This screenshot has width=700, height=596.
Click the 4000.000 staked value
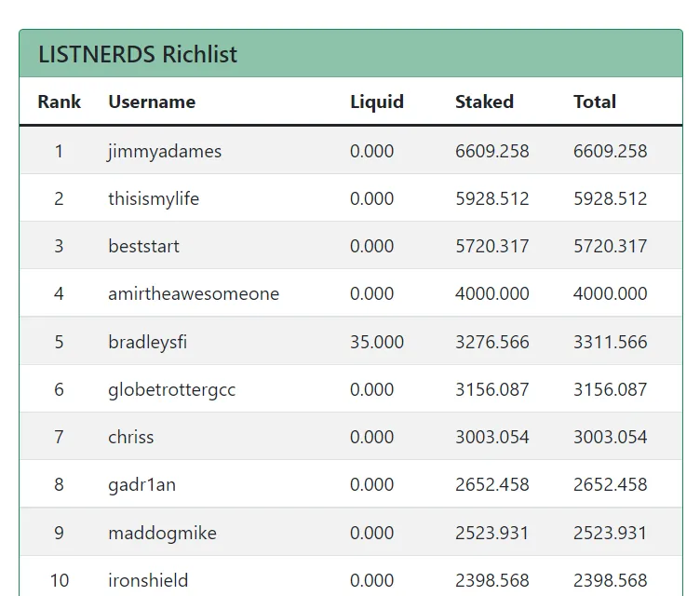point(492,294)
